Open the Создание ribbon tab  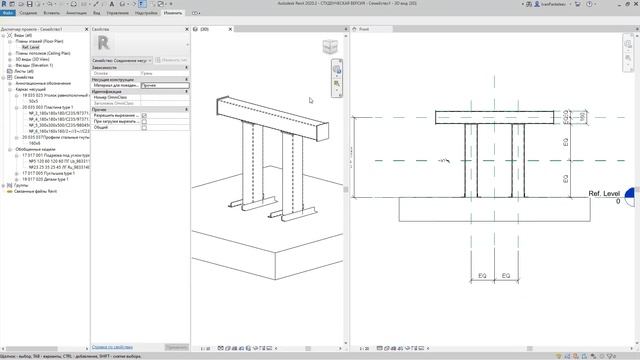point(28,13)
